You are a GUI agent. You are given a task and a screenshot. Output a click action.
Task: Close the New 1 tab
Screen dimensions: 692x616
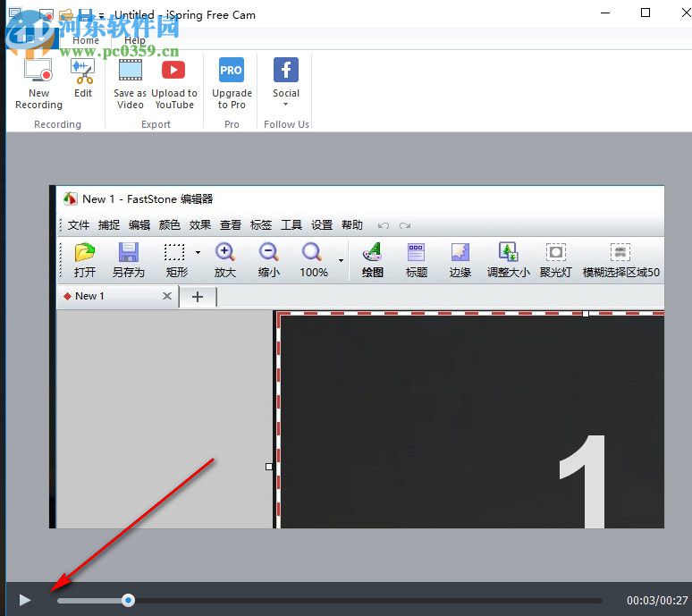pyautogui.click(x=167, y=296)
